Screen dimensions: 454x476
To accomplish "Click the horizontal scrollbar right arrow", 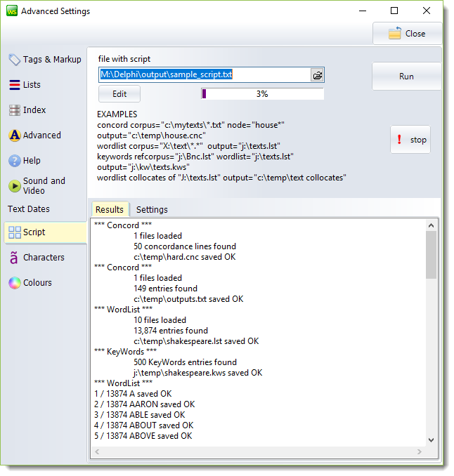I will [420, 451].
